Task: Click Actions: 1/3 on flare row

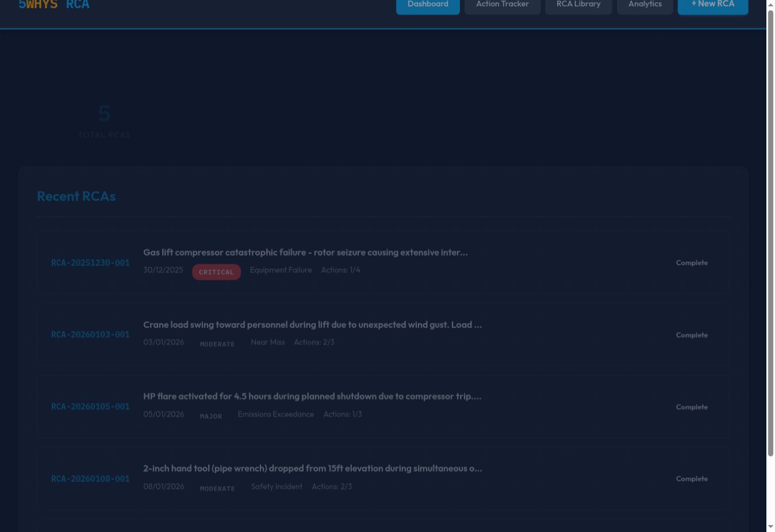Action: point(343,414)
